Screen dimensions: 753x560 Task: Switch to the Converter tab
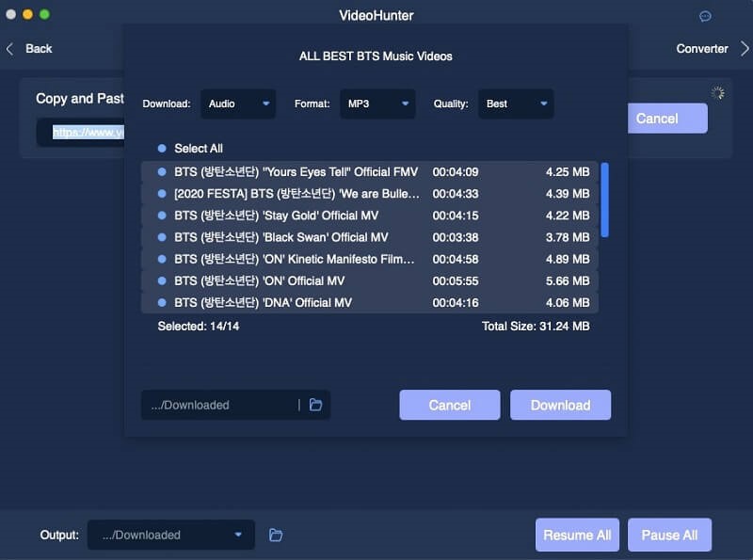click(702, 49)
